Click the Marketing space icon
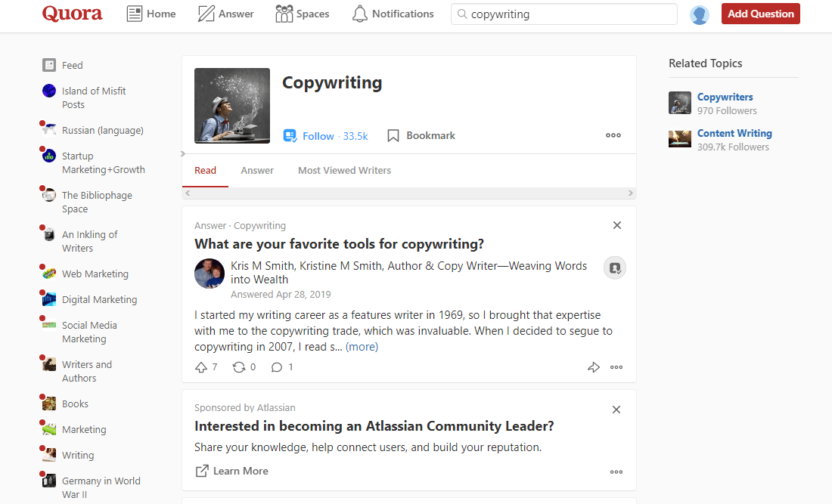This screenshot has width=832, height=504. pyautogui.click(x=49, y=429)
